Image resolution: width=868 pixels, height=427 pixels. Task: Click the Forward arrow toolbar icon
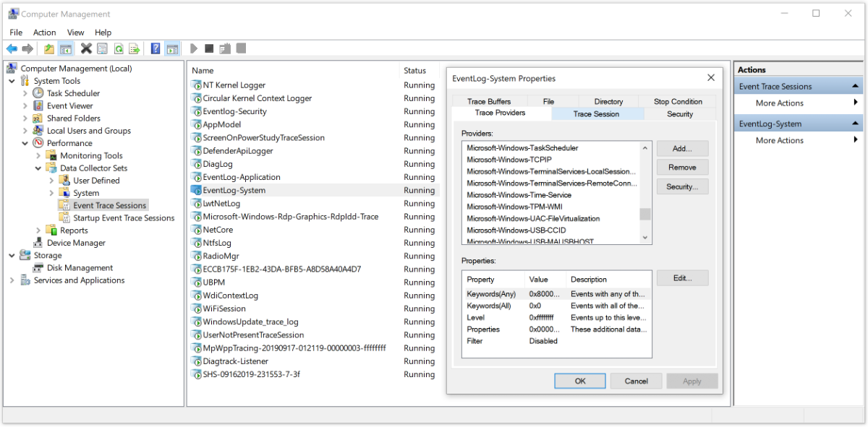(x=27, y=48)
